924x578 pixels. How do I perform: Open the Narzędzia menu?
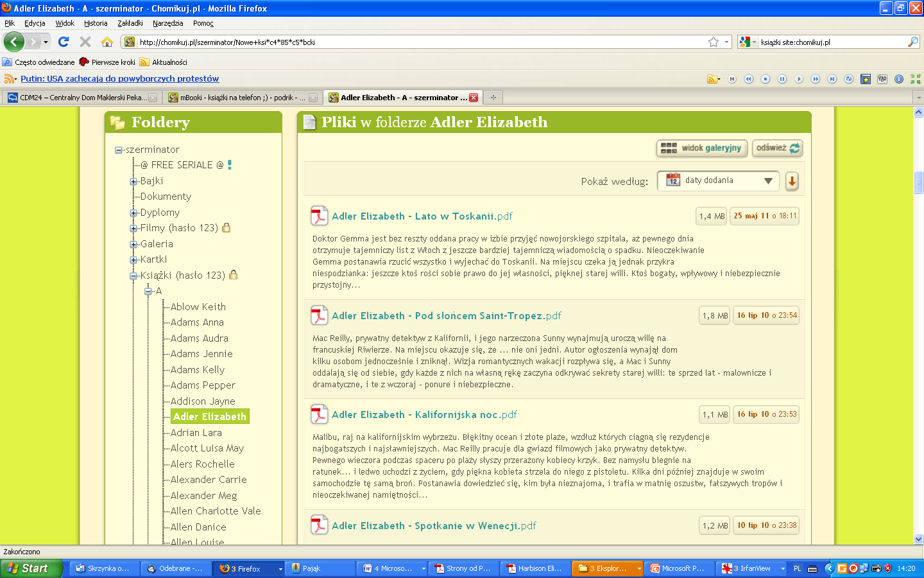[x=168, y=23]
